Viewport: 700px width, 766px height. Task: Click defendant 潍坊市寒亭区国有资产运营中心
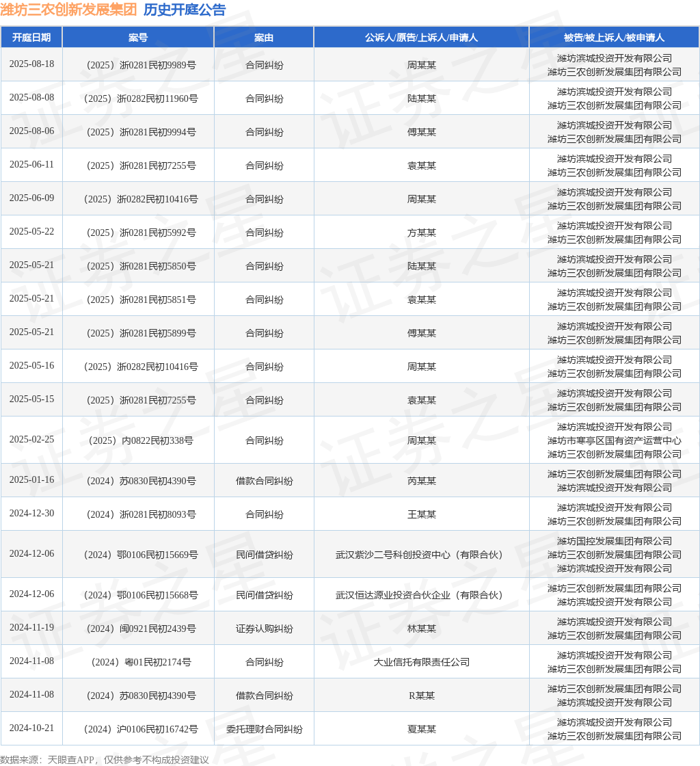[614, 440]
